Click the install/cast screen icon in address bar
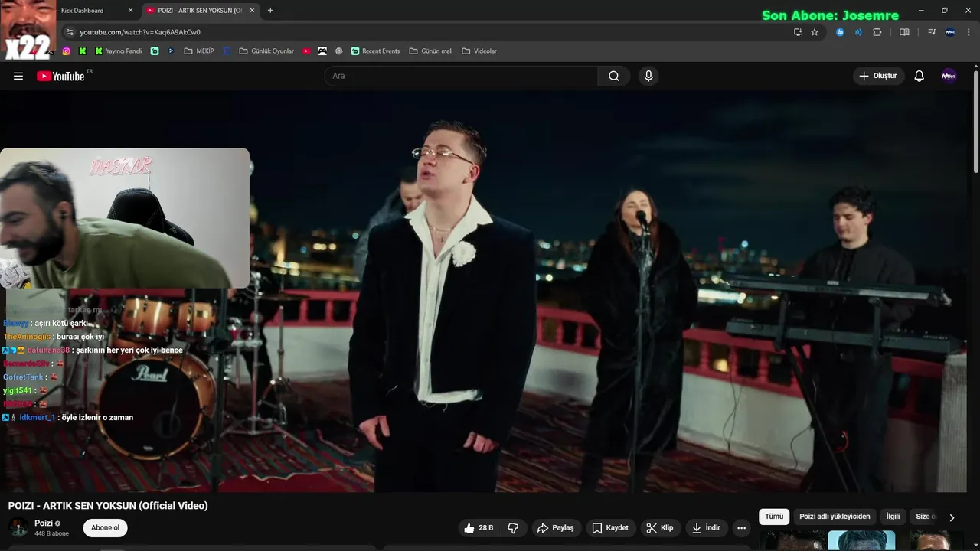 click(x=798, y=32)
